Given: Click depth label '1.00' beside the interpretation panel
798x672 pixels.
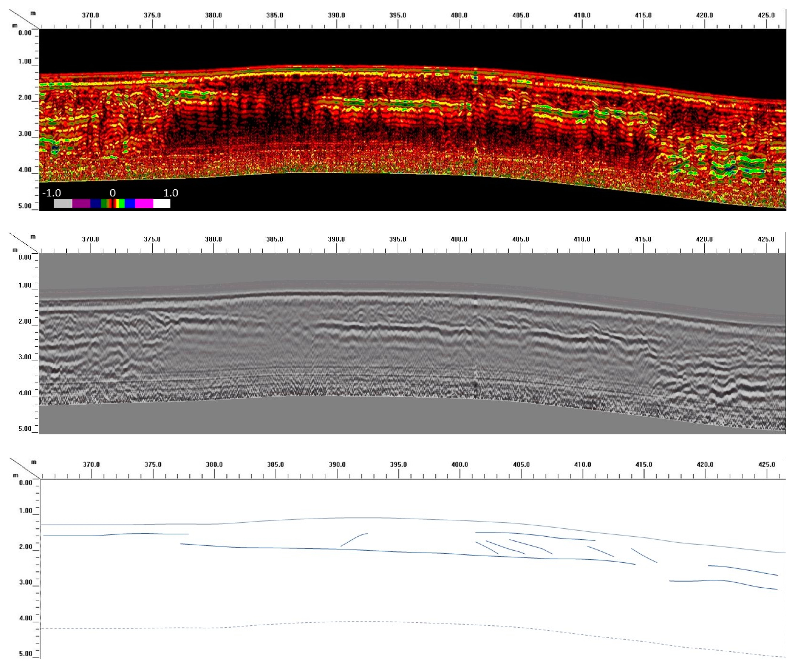Looking at the screenshot, I should (26, 510).
